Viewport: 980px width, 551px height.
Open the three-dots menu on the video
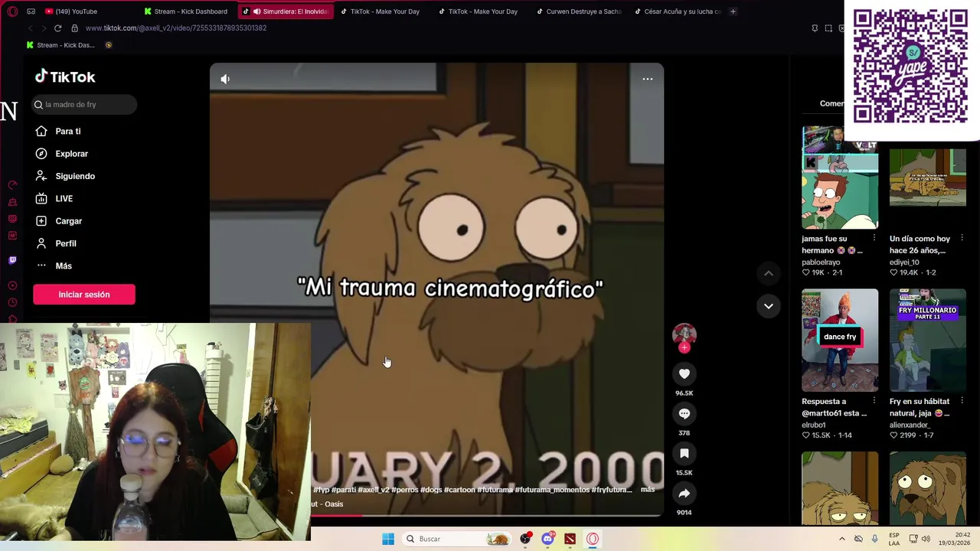[x=648, y=79]
